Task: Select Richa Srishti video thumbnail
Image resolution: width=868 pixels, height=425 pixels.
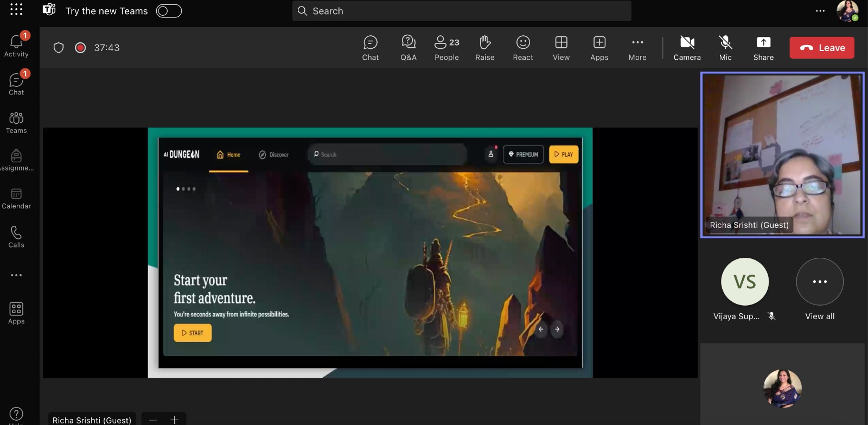Action: click(782, 155)
